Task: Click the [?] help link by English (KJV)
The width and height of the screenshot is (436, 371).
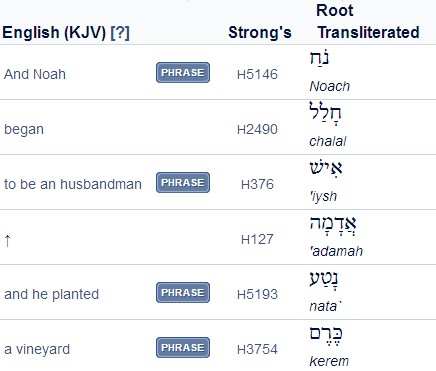Action: point(120,33)
